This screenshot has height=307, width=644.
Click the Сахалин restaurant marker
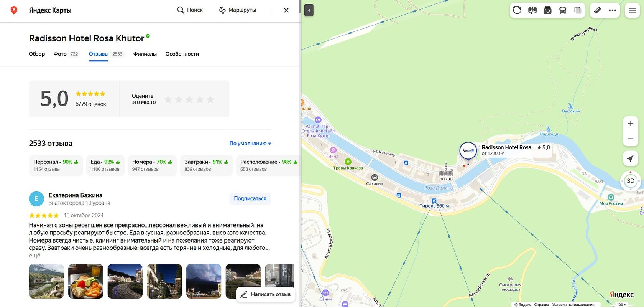(x=375, y=177)
